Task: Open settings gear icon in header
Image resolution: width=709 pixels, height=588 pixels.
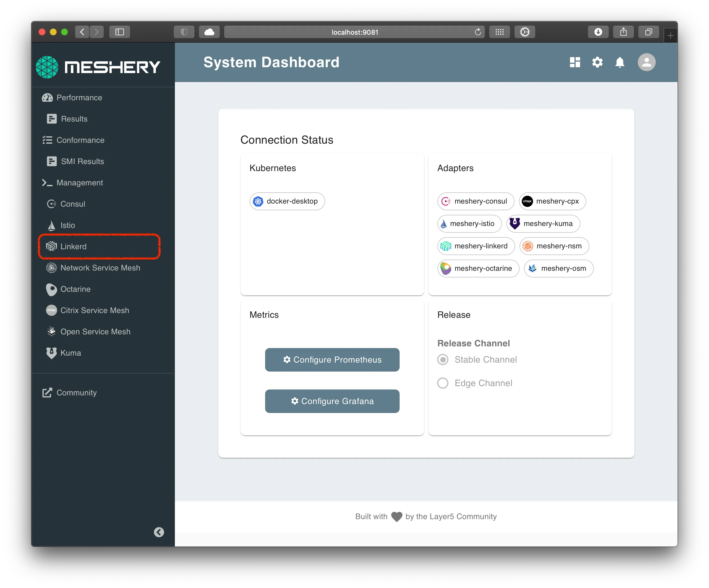Action: (x=597, y=62)
